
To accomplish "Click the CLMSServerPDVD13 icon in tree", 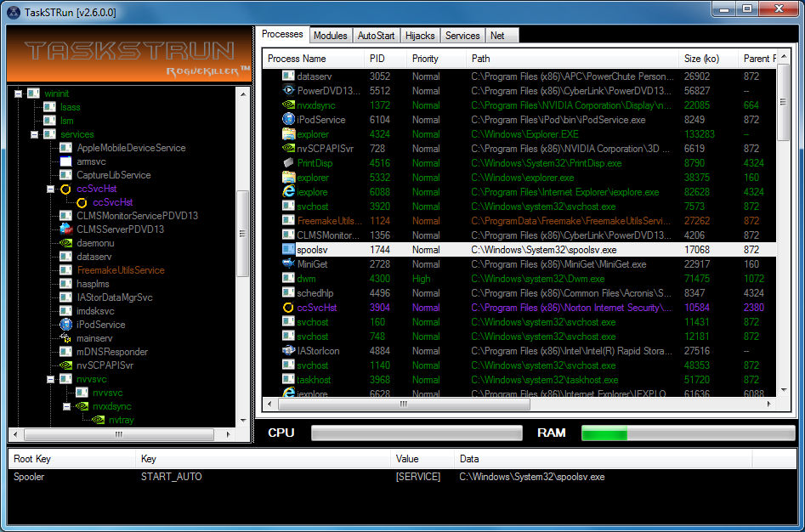I will (x=65, y=229).
